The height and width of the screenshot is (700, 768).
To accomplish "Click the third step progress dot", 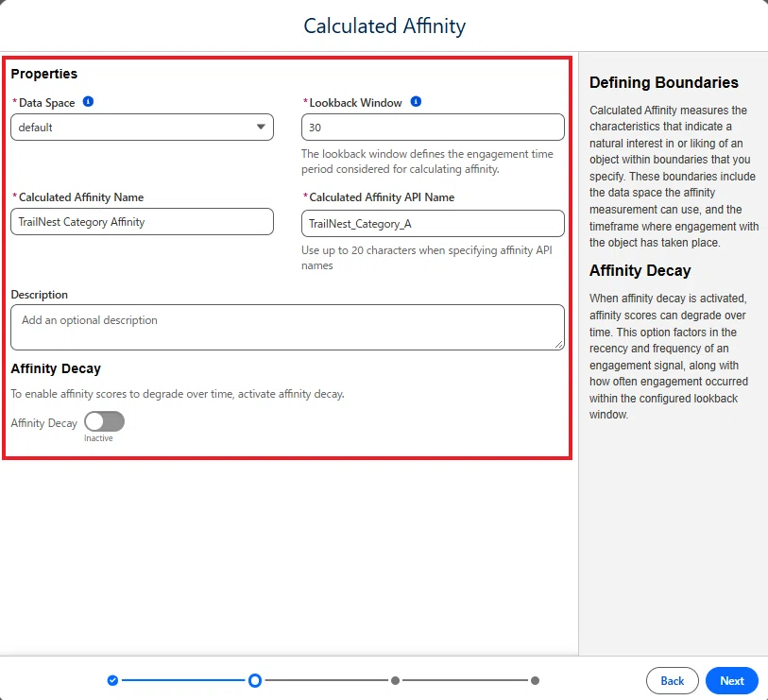I will pos(395,680).
